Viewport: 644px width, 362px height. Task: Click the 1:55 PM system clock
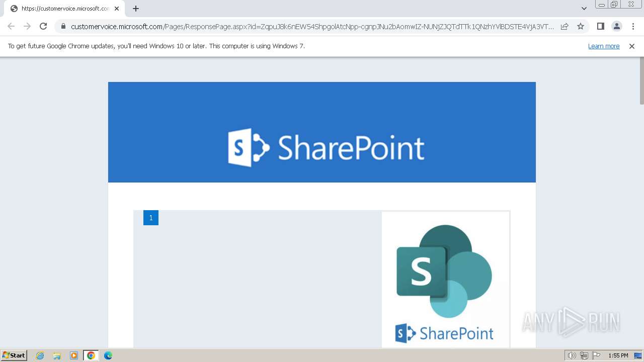(618, 355)
